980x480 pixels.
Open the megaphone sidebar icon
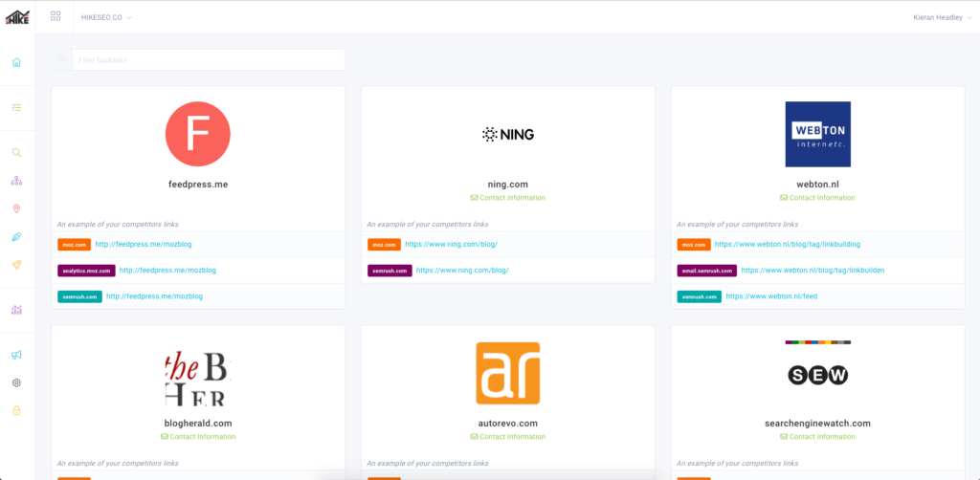[x=17, y=355]
